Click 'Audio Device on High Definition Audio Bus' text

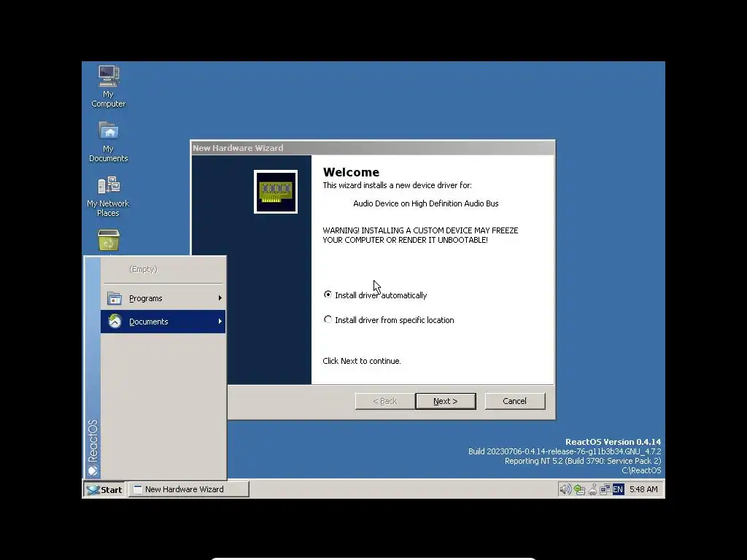pos(426,203)
